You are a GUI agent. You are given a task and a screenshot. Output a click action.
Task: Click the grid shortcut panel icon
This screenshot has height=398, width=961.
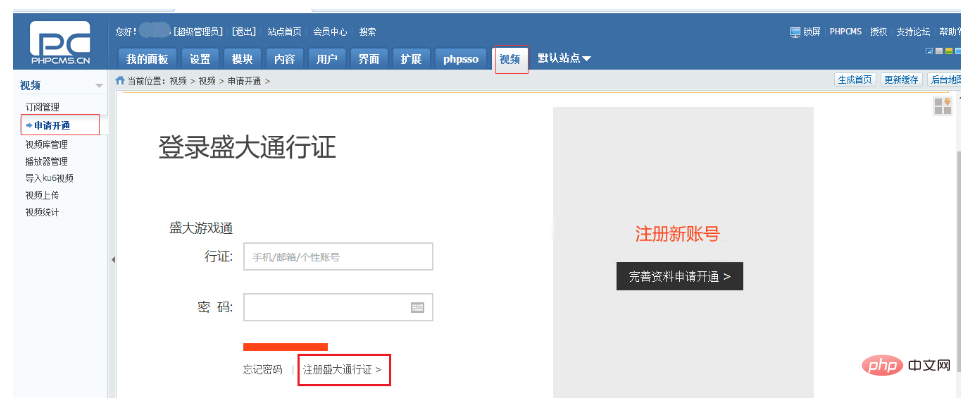click(942, 106)
